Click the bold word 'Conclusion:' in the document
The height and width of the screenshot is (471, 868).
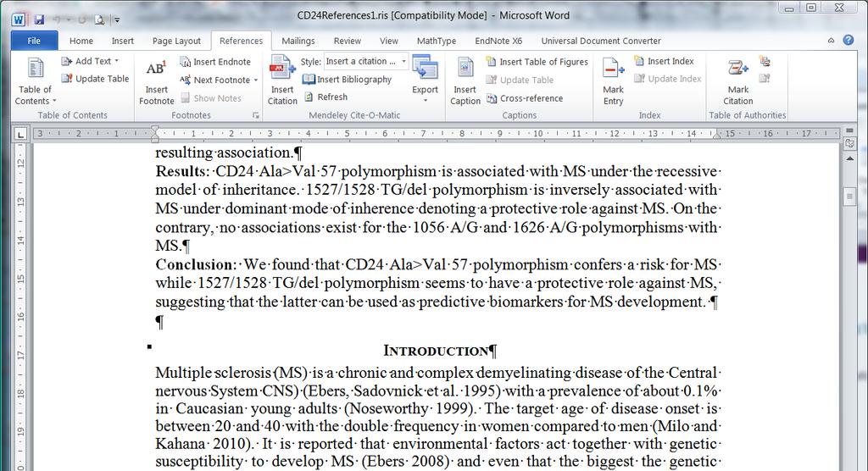click(196, 264)
